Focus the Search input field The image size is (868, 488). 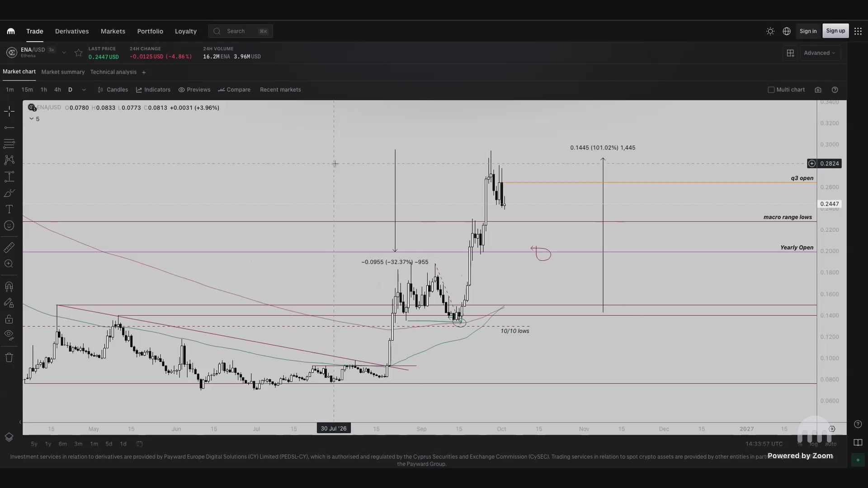[x=241, y=31]
